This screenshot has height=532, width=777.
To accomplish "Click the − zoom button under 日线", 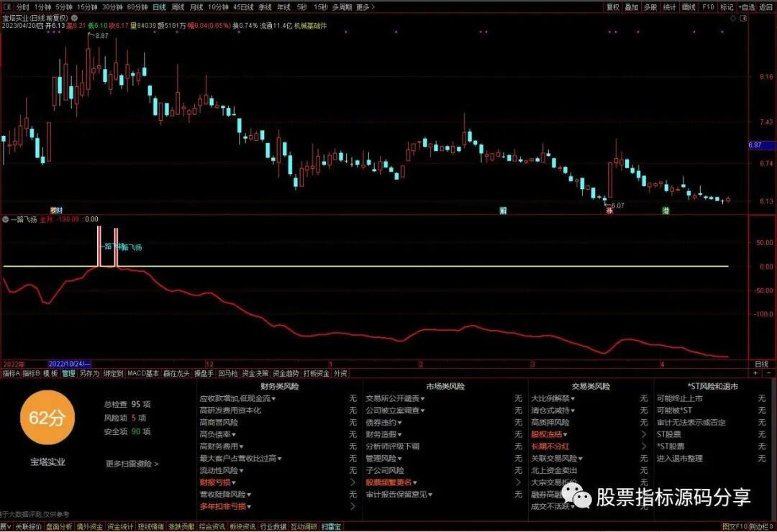I will coord(768,373).
